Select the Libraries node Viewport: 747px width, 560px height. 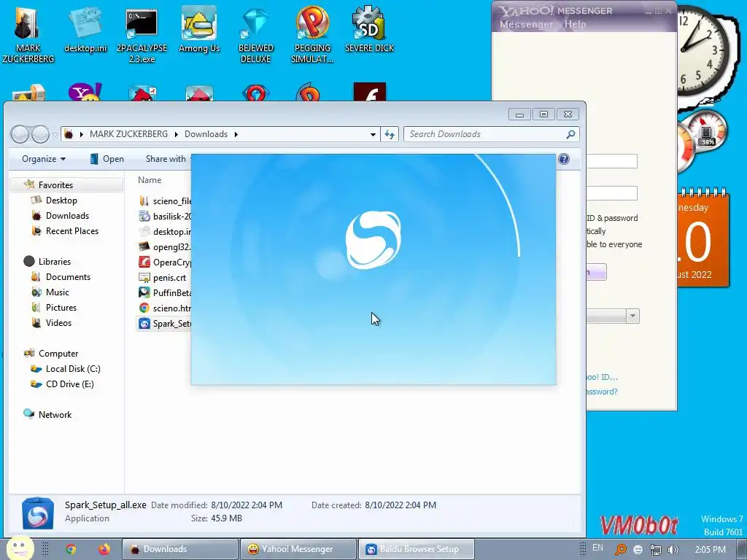54,262
